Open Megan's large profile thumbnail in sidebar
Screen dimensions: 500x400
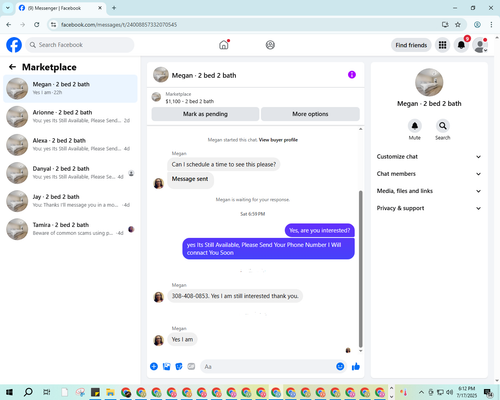pos(429,82)
